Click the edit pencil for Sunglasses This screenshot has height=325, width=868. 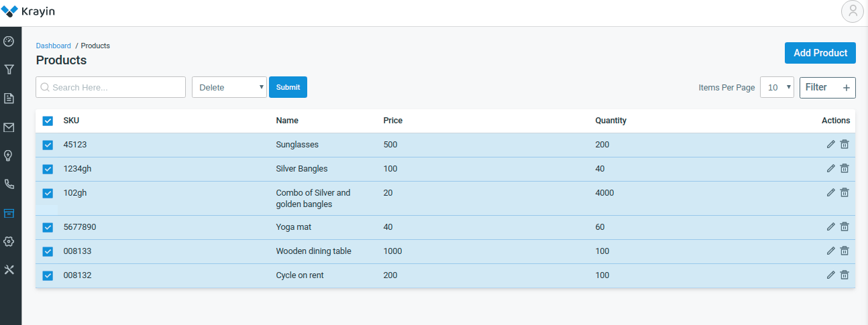[x=831, y=144]
